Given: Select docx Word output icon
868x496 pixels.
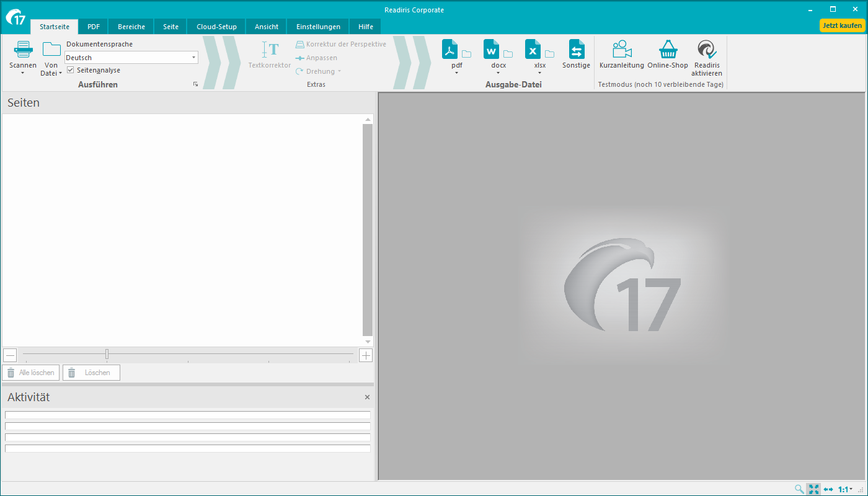Looking at the screenshot, I should coord(491,49).
